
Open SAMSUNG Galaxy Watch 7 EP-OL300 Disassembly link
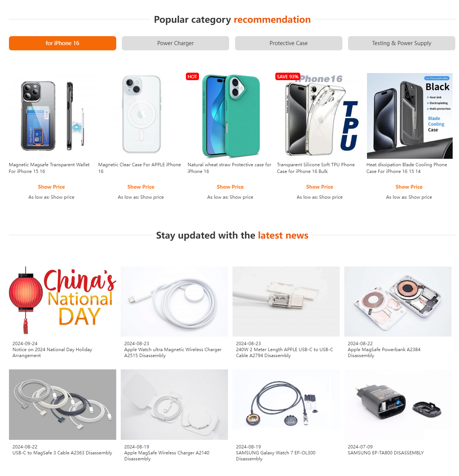276,455
